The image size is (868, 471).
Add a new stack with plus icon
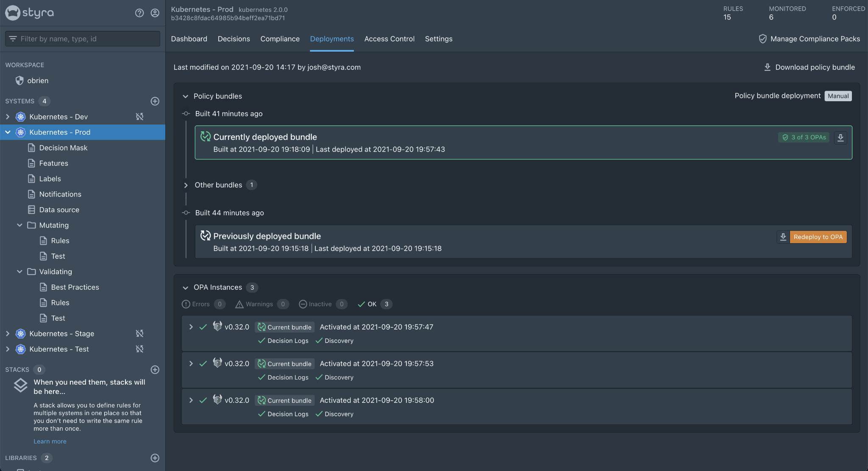pyautogui.click(x=155, y=370)
